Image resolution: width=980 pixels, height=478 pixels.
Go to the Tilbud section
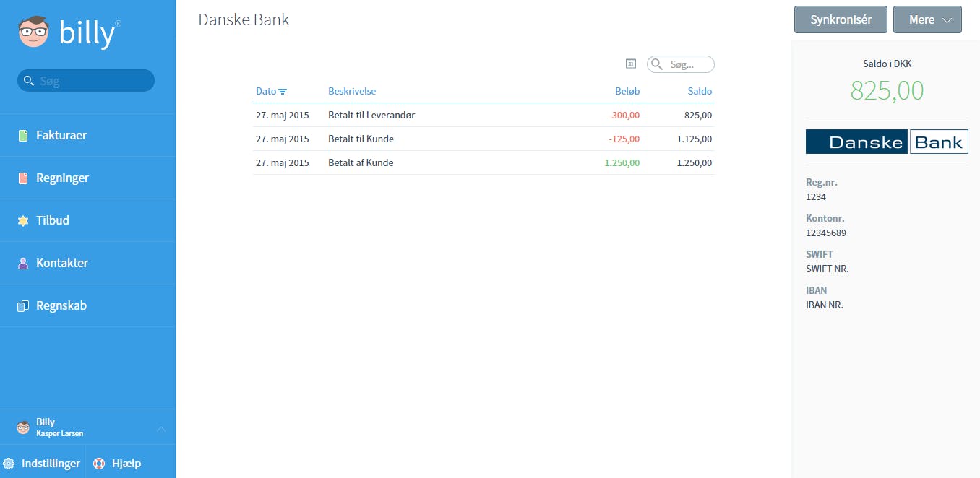87,220
